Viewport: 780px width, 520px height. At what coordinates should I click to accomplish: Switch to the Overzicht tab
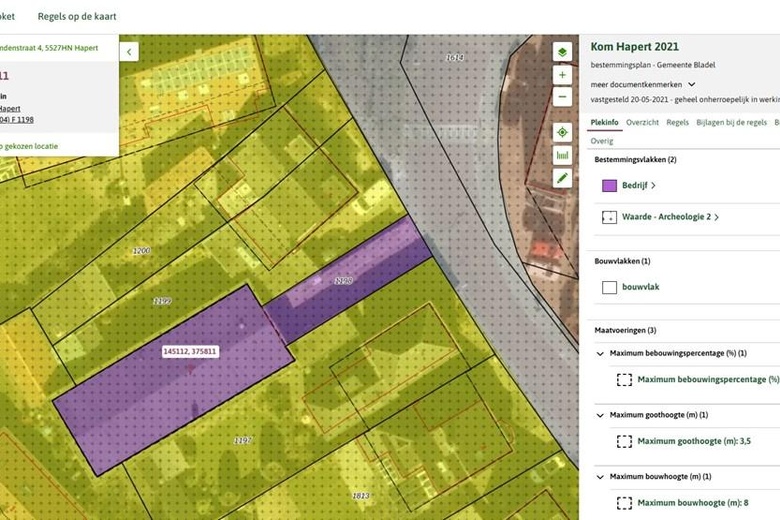642,122
